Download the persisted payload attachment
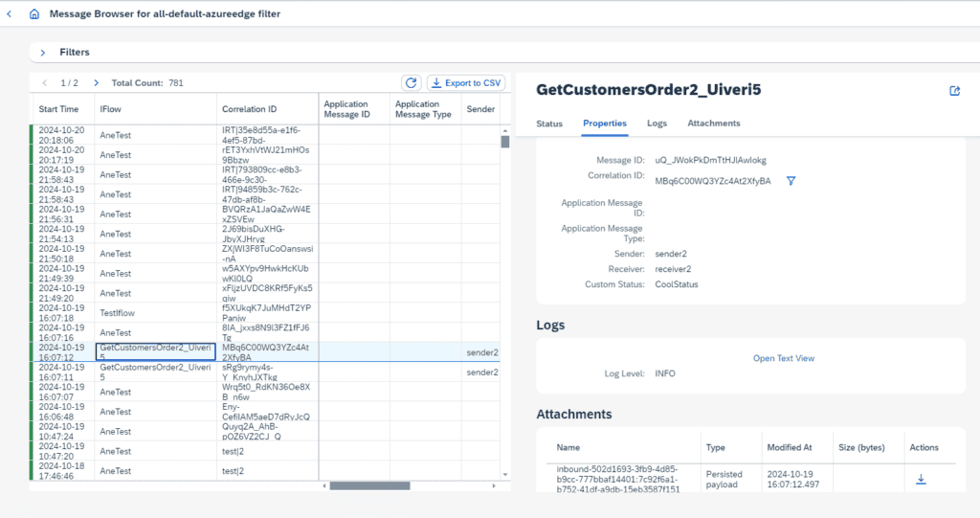Viewport: 980px width, 518px height. pyautogui.click(x=921, y=479)
